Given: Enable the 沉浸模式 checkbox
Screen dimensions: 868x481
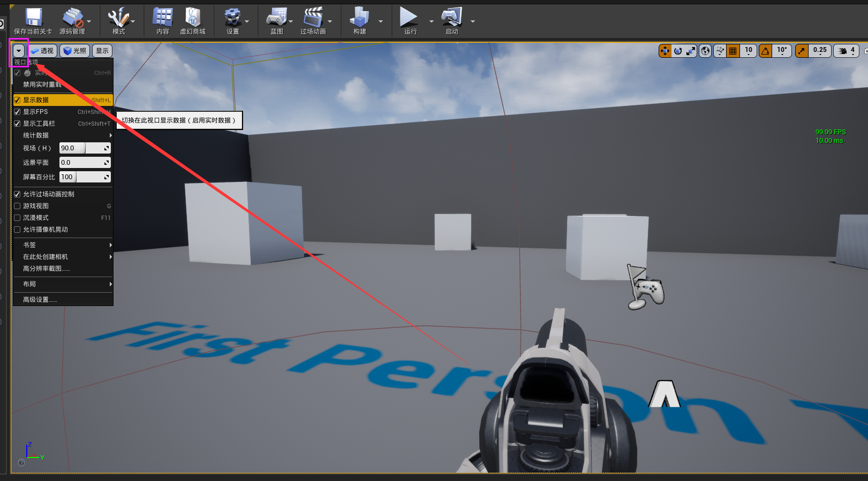Looking at the screenshot, I should pyautogui.click(x=17, y=218).
